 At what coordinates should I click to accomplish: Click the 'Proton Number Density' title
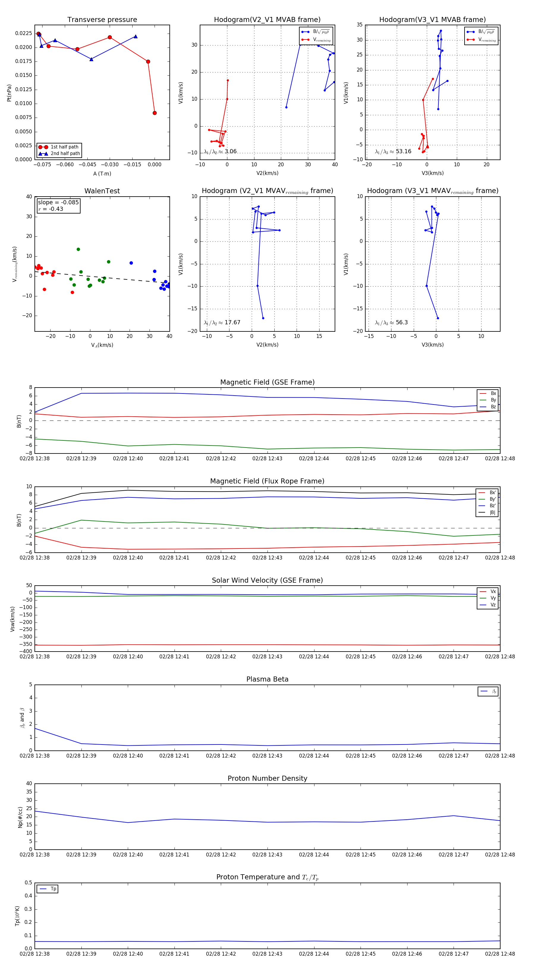click(x=267, y=778)
